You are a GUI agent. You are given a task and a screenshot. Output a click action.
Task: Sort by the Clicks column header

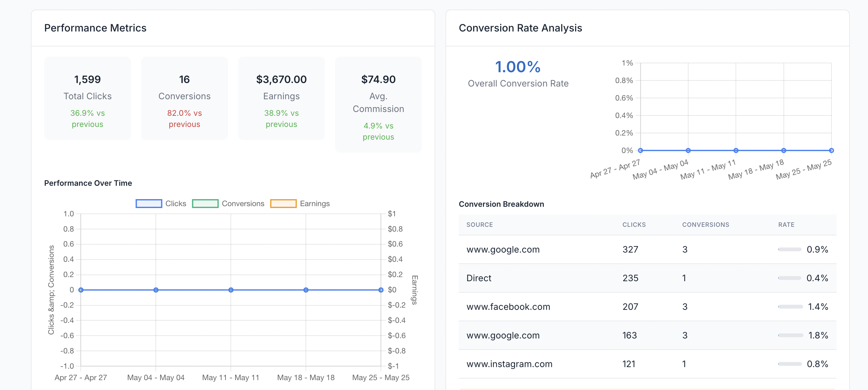(633, 225)
